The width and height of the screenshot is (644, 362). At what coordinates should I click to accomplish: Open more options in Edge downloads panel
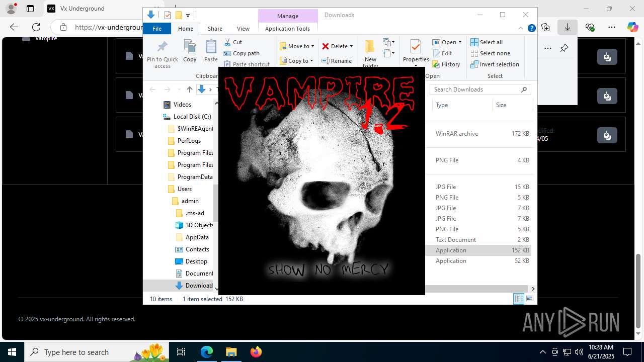coord(548,48)
